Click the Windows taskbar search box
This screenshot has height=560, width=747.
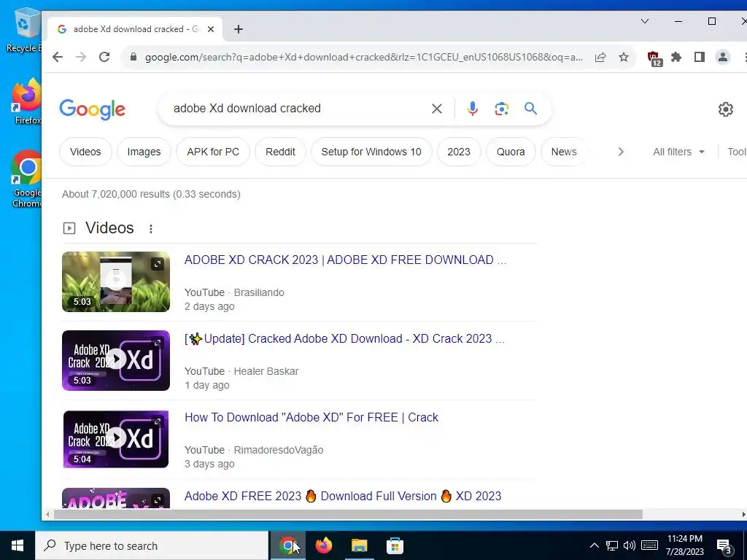(x=152, y=545)
